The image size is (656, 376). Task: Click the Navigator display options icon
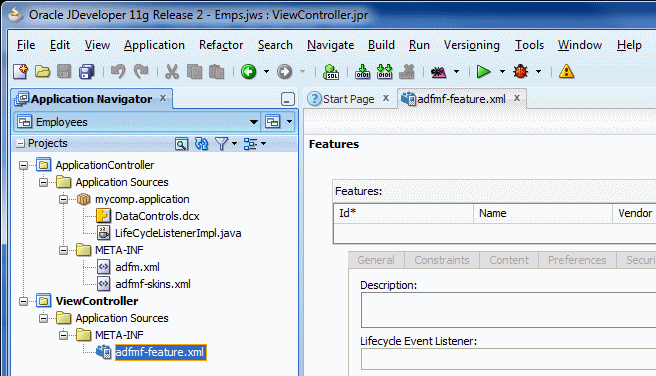click(250, 144)
